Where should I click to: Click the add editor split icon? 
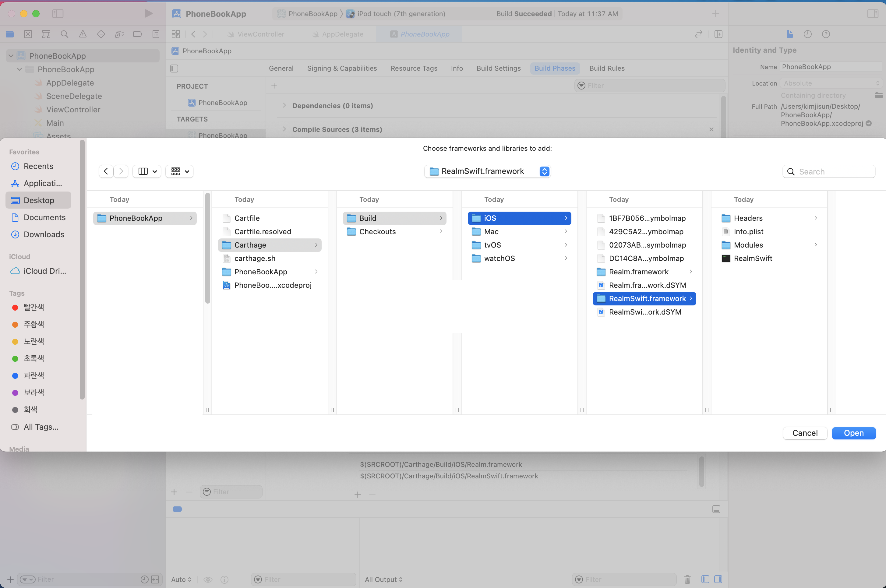click(718, 34)
